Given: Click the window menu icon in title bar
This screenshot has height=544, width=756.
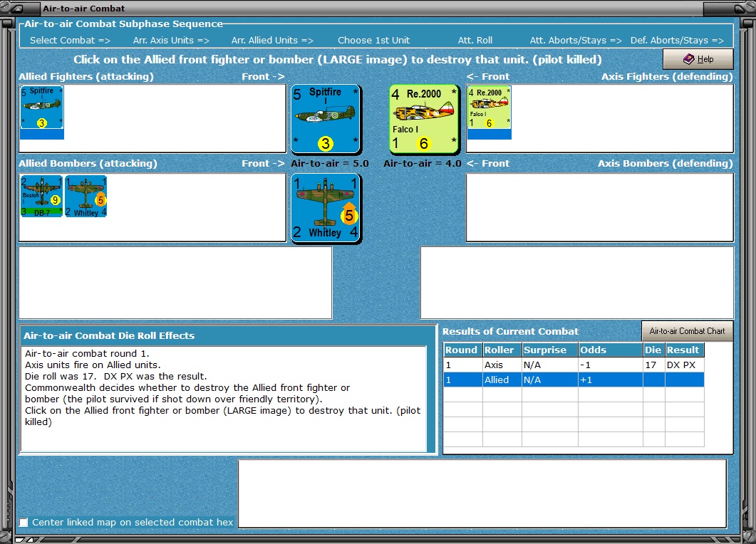Looking at the screenshot, I should click(16, 9).
